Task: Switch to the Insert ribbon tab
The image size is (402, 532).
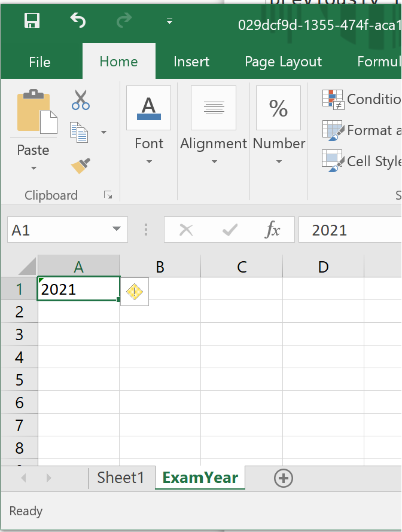Action: 191,62
